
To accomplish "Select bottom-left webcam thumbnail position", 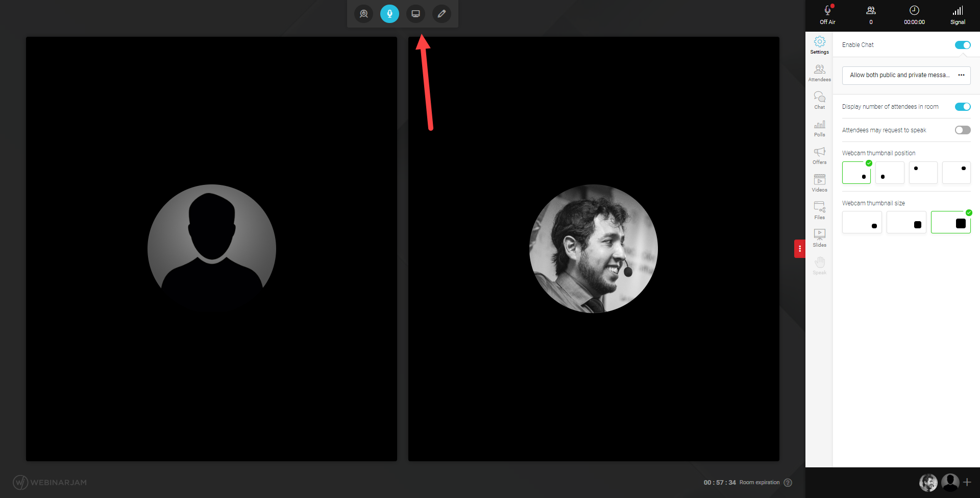I will tap(890, 173).
